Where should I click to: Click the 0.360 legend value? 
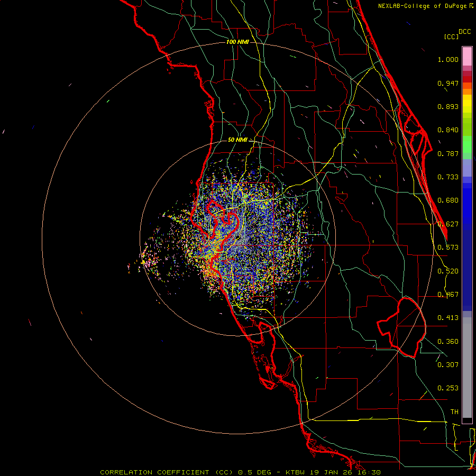point(448,342)
